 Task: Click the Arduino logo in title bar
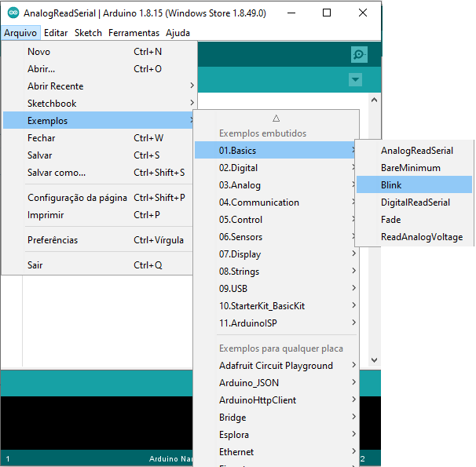tap(13, 13)
